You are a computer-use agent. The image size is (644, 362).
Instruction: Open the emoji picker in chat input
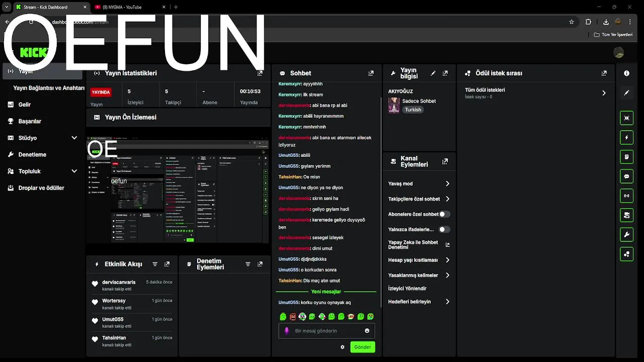tap(367, 331)
